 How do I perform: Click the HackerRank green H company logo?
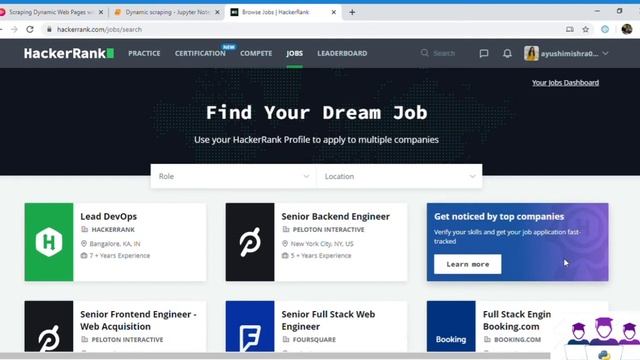(x=49, y=242)
